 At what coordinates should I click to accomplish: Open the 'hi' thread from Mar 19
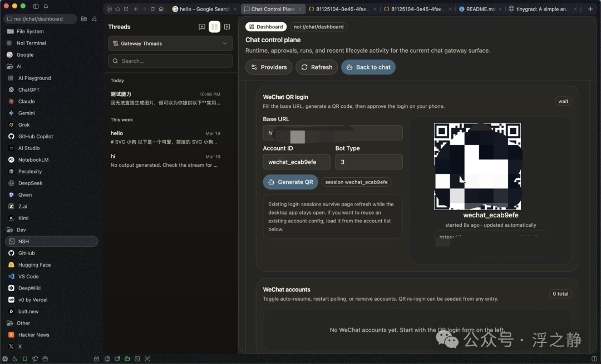[166, 161]
